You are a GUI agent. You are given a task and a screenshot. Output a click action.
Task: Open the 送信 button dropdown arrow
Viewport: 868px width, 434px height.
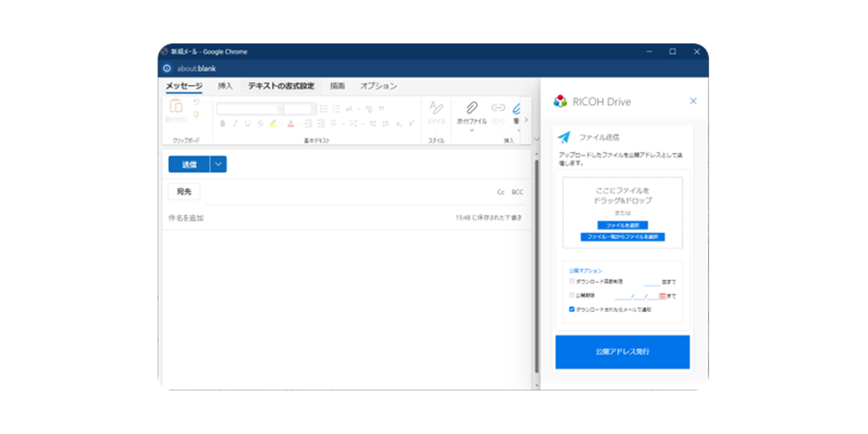[x=217, y=164]
